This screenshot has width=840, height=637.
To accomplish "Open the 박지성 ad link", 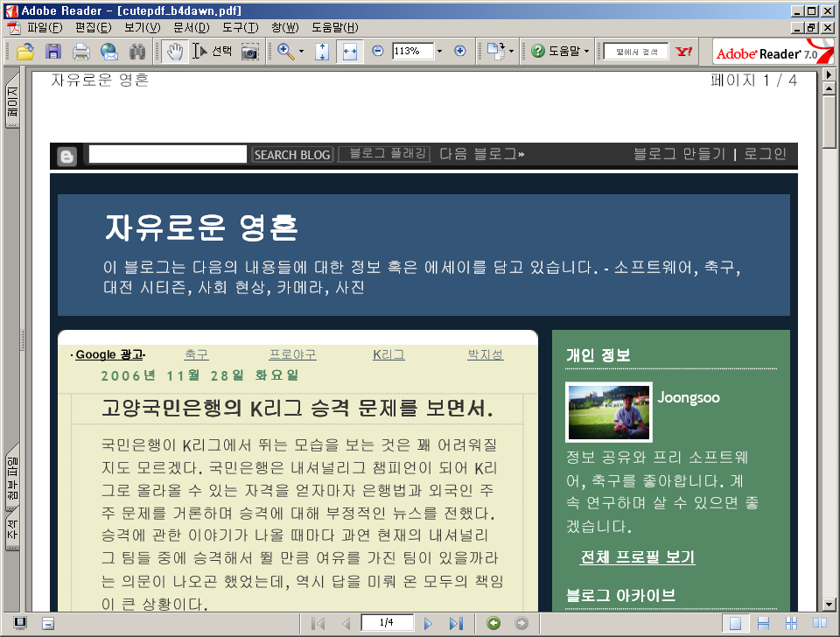I will pos(486,354).
